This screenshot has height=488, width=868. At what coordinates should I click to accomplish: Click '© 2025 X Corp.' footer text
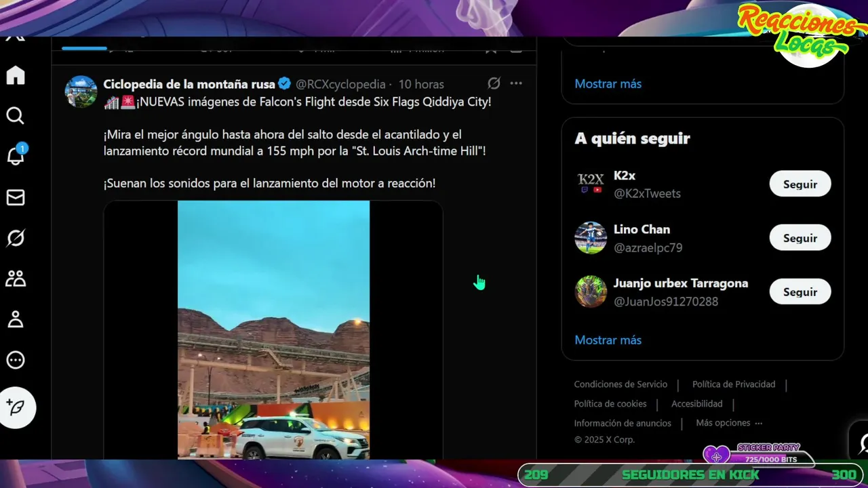coord(604,440)
